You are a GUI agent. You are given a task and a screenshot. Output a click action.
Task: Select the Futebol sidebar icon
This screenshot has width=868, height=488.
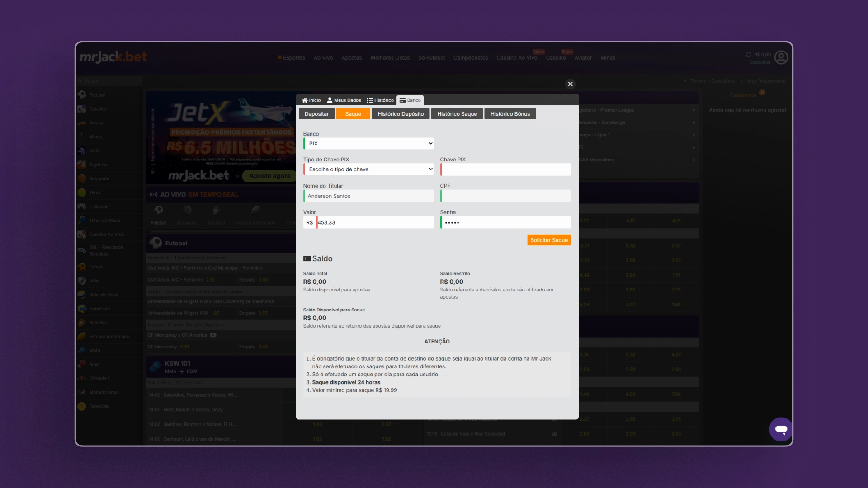(x=82, y=95)
